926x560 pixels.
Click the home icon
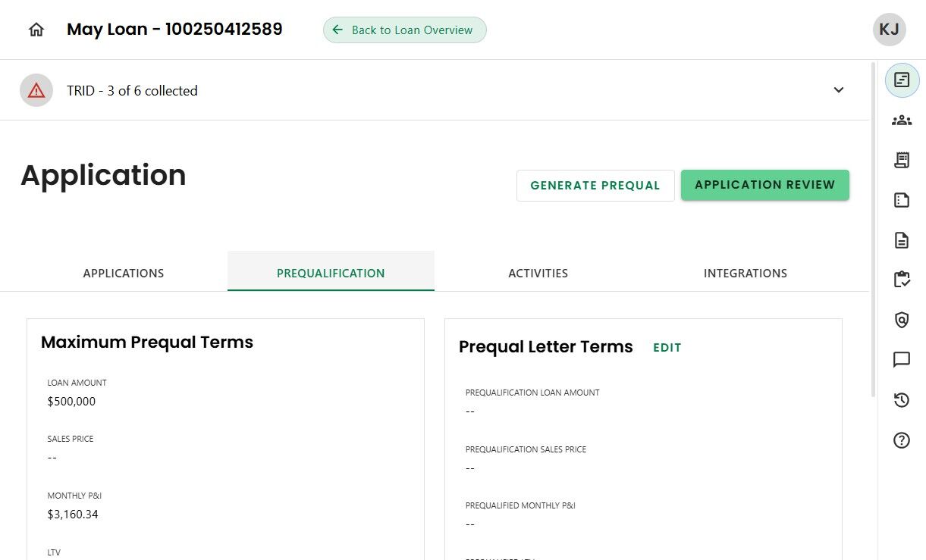(x=36, y=30)
